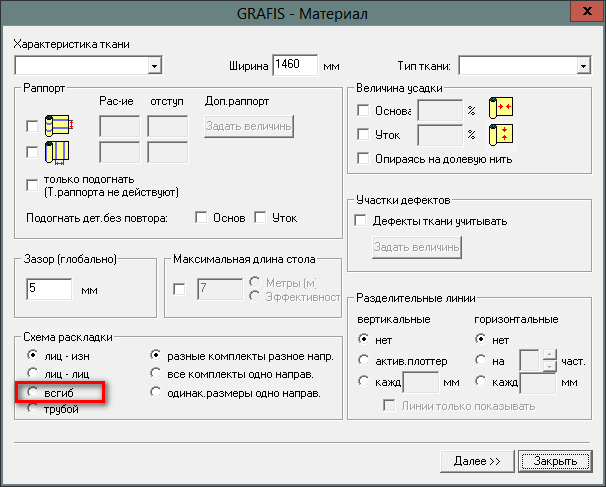Select активн.плоттер vertical lines option
Image resolution: width=606 pixels, height=487 pixels.
click(364, 360)
